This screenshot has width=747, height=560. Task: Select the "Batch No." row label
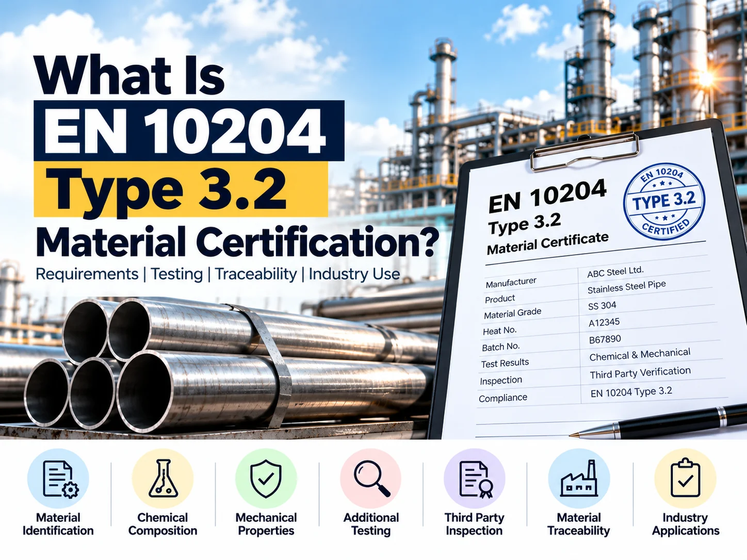pyautogui.click(x=500, y=347)
